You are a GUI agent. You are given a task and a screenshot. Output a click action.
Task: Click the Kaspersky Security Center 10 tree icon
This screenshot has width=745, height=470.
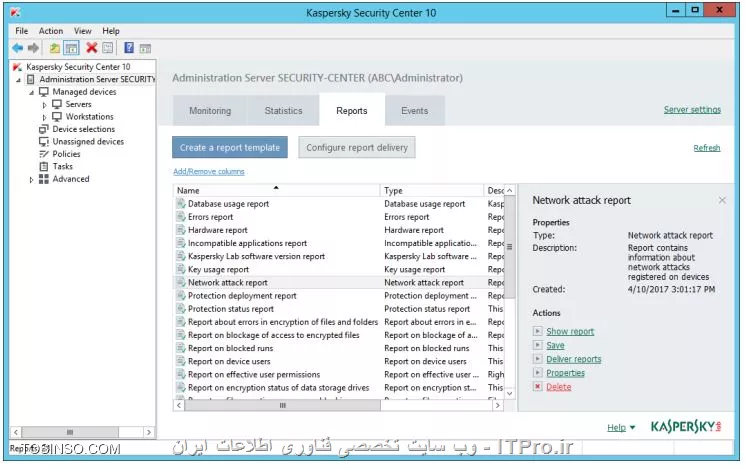(18, 67)
